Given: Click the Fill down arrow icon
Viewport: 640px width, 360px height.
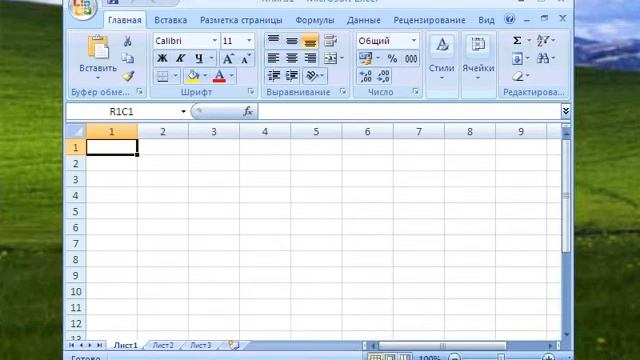Looking at the screenshot, I should 517,59.
